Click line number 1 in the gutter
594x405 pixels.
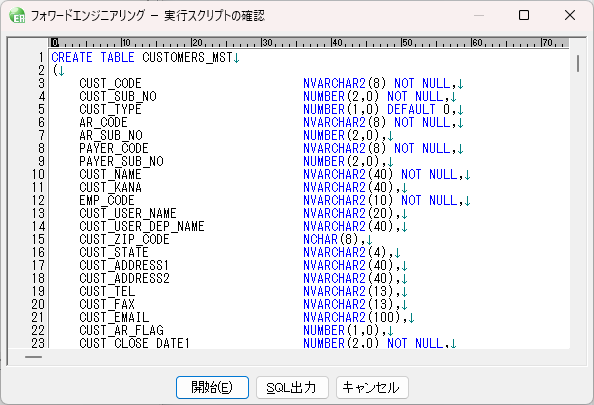[x=41, y=58]
